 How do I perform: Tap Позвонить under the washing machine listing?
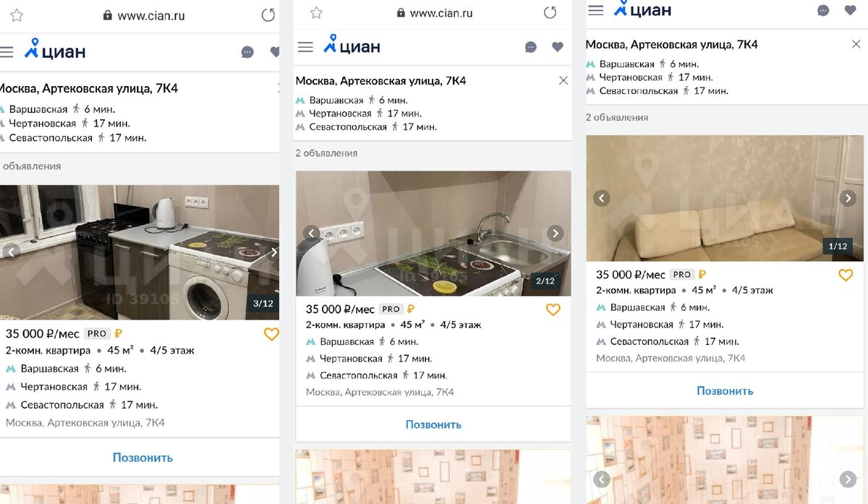[142, 458]
